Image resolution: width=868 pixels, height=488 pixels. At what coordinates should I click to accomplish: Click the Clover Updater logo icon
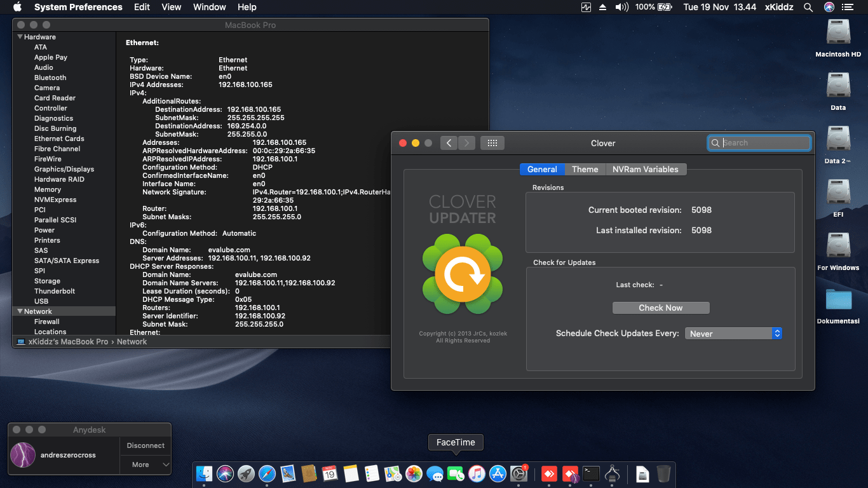[463, 274]
